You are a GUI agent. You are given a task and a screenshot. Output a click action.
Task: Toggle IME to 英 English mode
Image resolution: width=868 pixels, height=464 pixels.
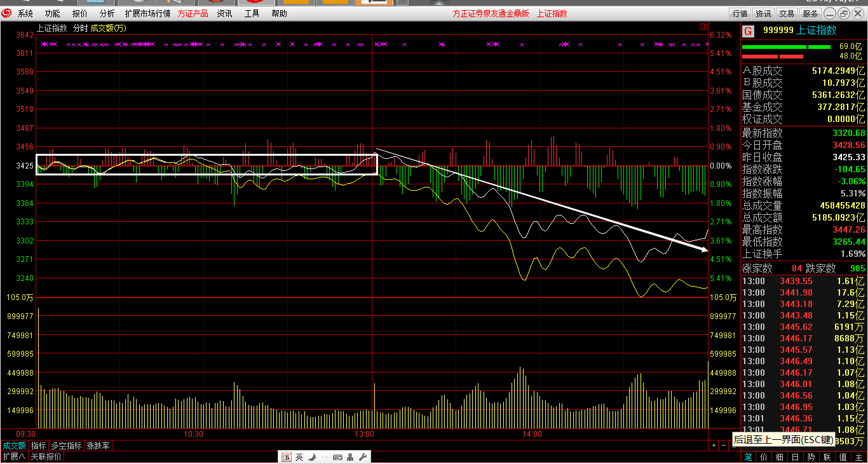click(299, 457)
